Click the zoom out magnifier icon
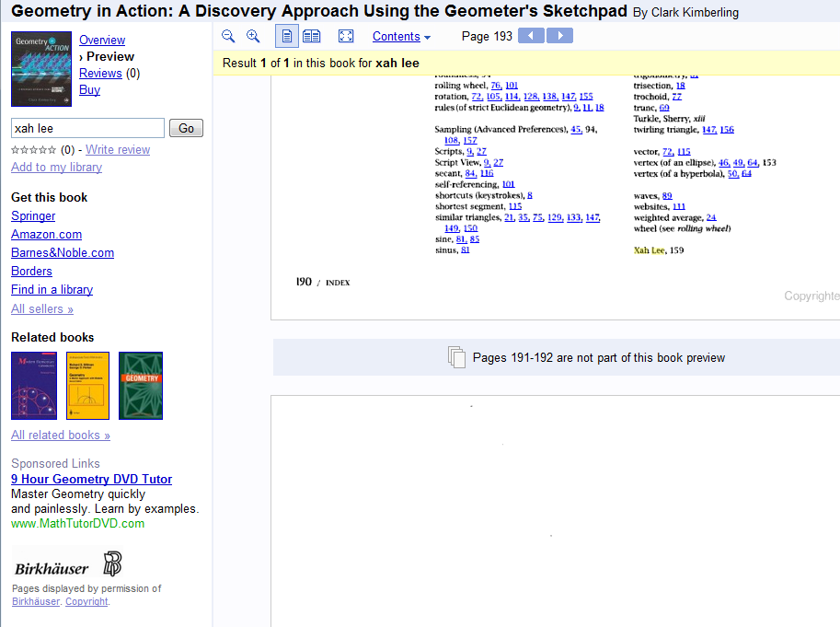The image size is (840, 627). 228,36
